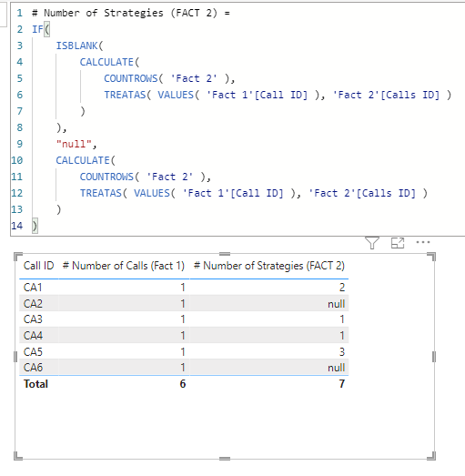The height and width of the screenshot is (476, 465).
Task: Click the strategies value 2 in the CA1 row
Action: coord(342,288)
